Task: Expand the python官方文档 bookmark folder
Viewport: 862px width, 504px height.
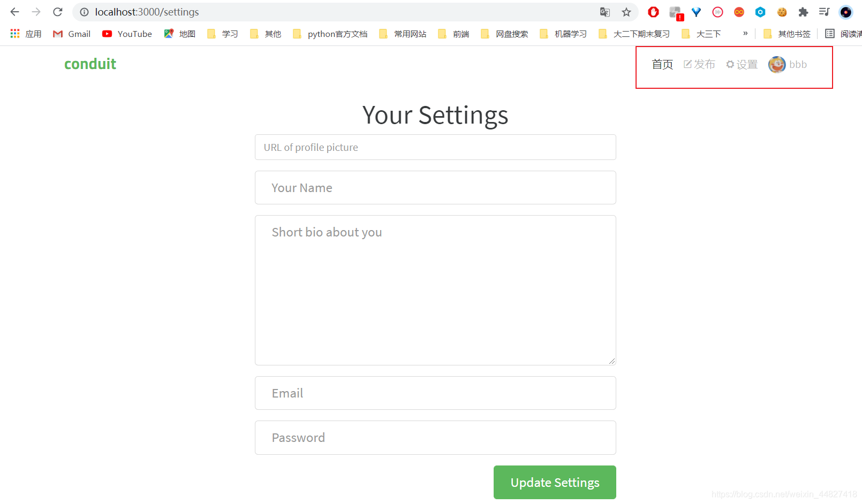Action: [x=330, y=34]
